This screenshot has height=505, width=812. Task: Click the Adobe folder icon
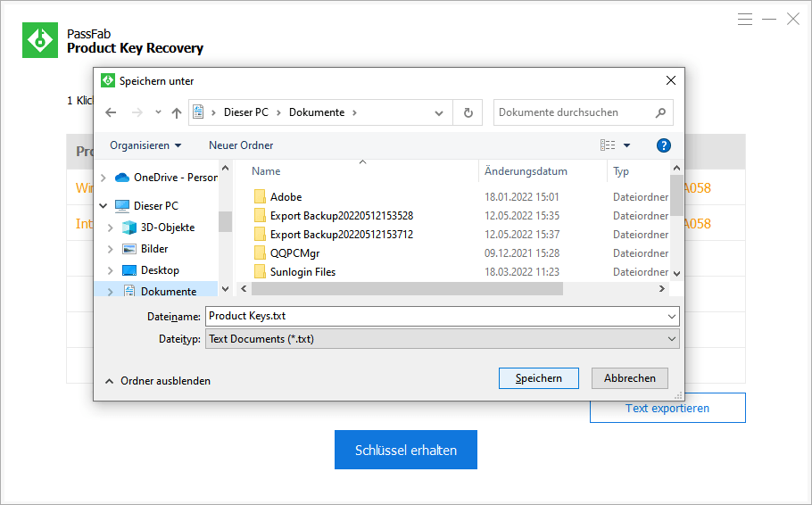[x=260, y=197]
